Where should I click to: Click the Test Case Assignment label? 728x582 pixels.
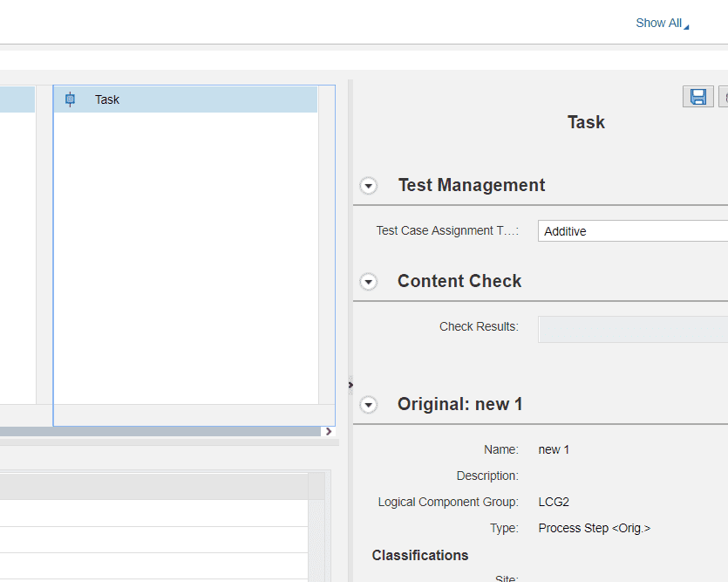click(447, 230)
